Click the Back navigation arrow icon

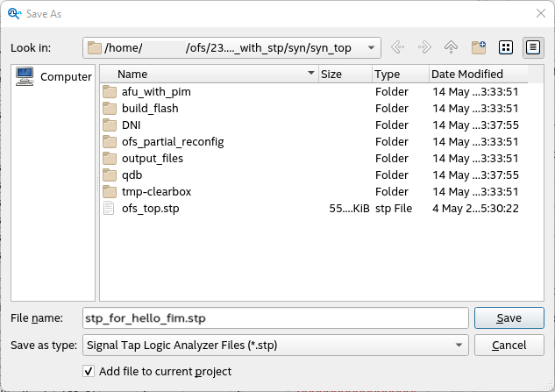(397, 47)
